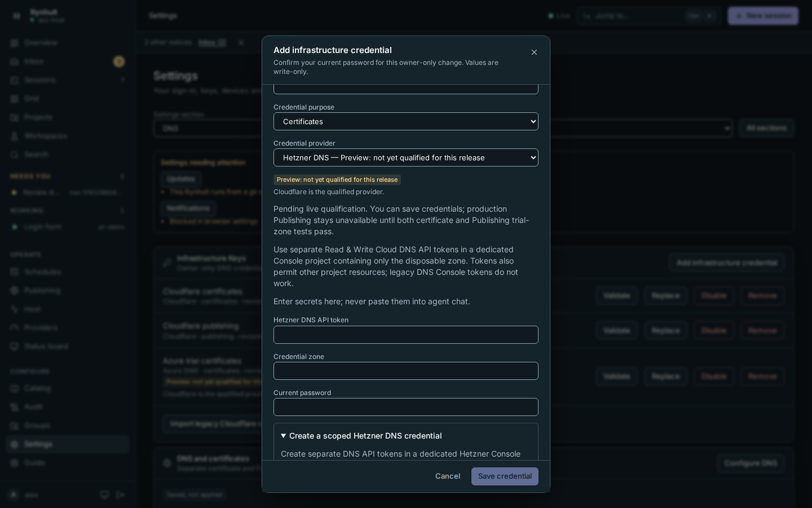
Task: Disable the Cloudflare publishing credential
Action: click(714, 330)
